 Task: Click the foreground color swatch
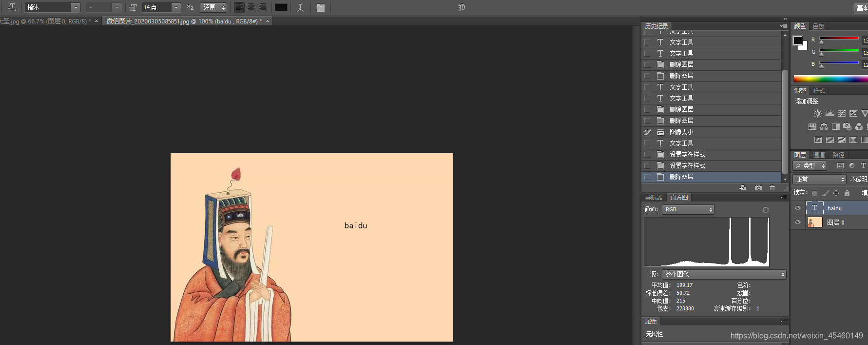[798, 41]
